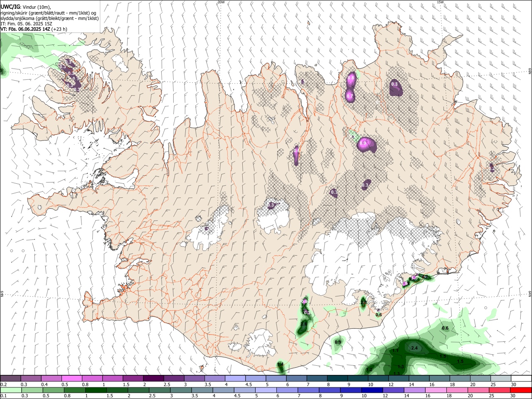The height and width of the screenshot is (399, 532).
Task: Select the darkest purple swatch labeled 2
Action: click(154, 379)
